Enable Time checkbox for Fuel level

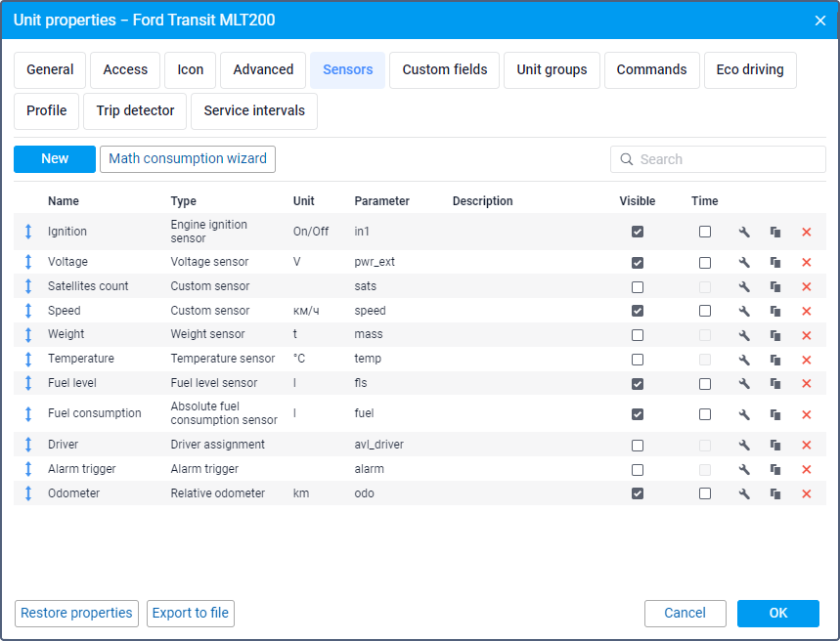[705, 384]
